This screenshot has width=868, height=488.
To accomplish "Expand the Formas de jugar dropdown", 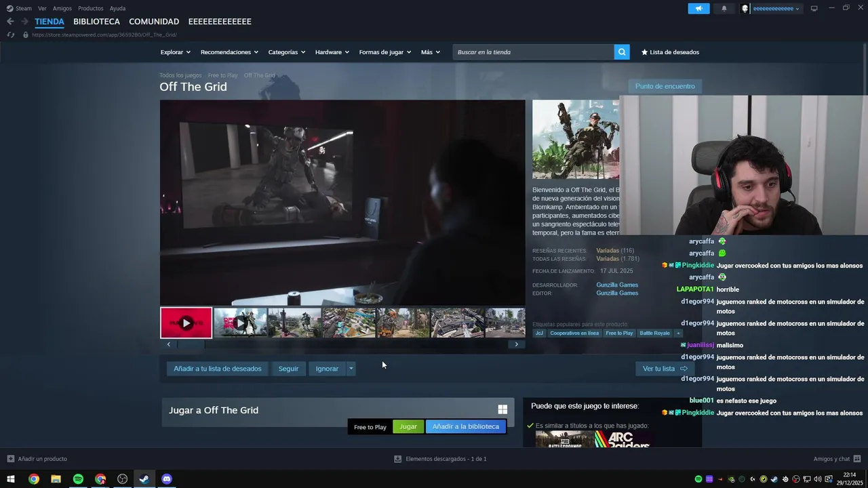I will click(x=385, y=52).
